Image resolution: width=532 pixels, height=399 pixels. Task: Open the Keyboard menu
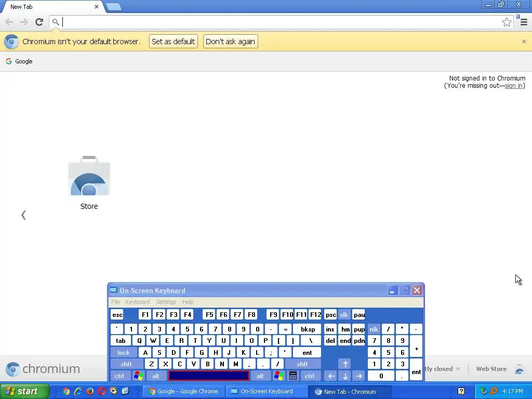(x=137, y=302)
